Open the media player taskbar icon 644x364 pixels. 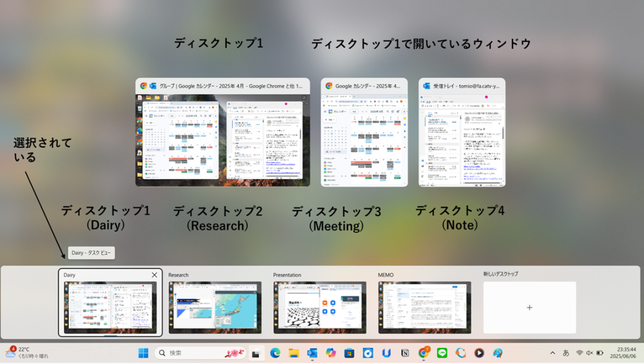[x=479, y=353]
